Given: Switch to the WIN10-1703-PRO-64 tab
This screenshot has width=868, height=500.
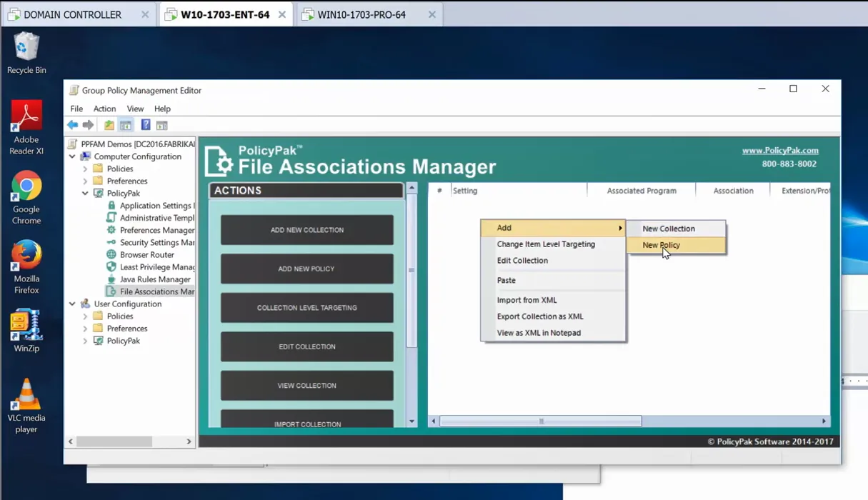Looking at the screenshot, I should coord(370,14).
